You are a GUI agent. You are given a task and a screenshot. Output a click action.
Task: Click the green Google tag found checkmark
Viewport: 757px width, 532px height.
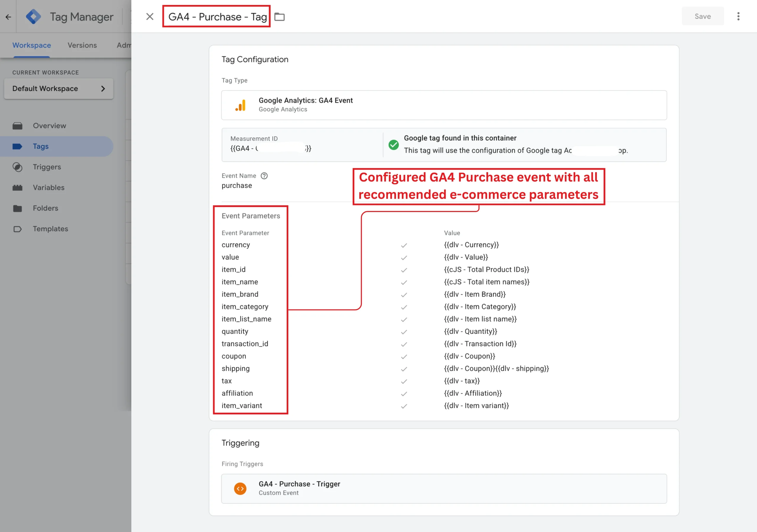click(x=393, y=145)
